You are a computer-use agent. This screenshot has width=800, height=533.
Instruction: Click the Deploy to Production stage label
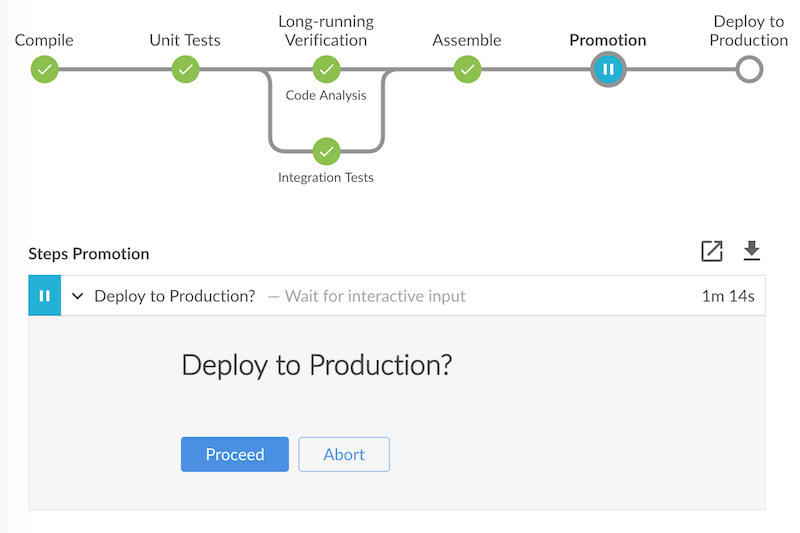point(749,31)
